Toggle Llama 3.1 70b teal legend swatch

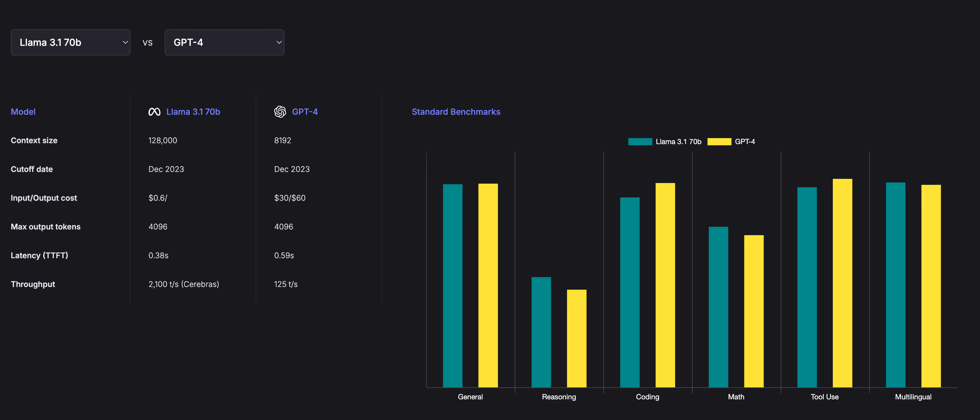(x=640, y=142)
